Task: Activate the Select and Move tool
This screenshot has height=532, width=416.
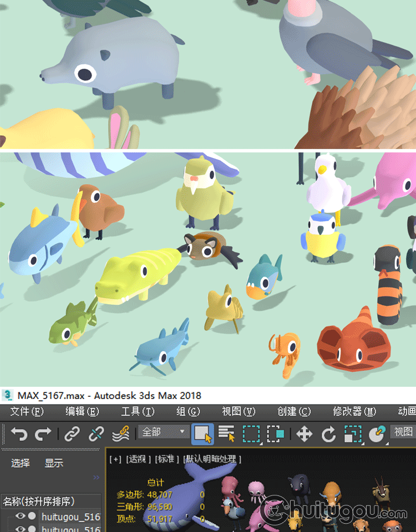Action: (305, 434)
